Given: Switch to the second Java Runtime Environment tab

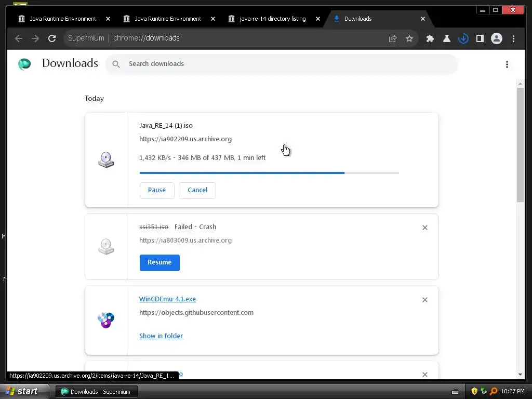Looking at the screenshot, I should 168,19.
